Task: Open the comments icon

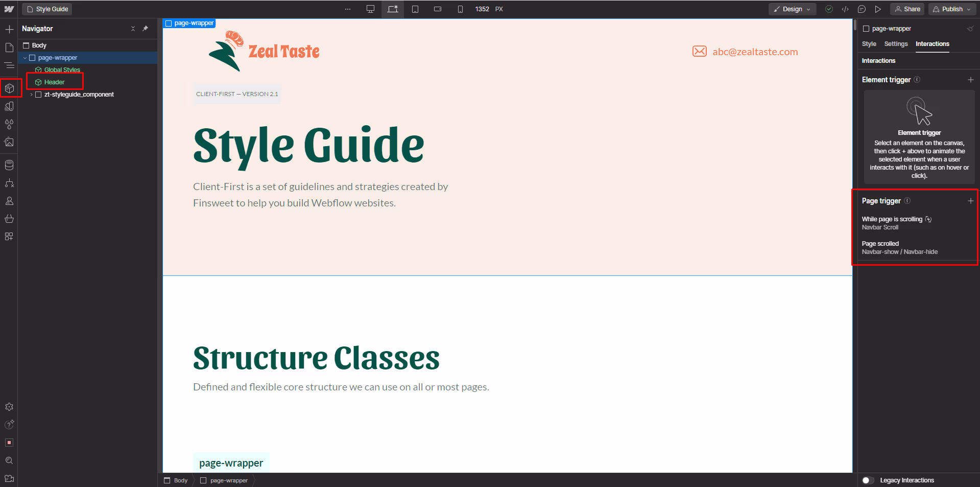Action: pos(862,9)
